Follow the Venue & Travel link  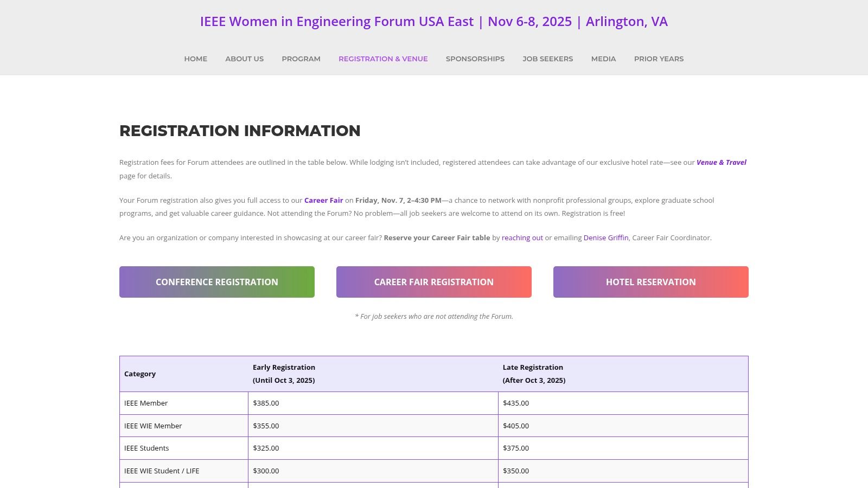click(721, 162)
